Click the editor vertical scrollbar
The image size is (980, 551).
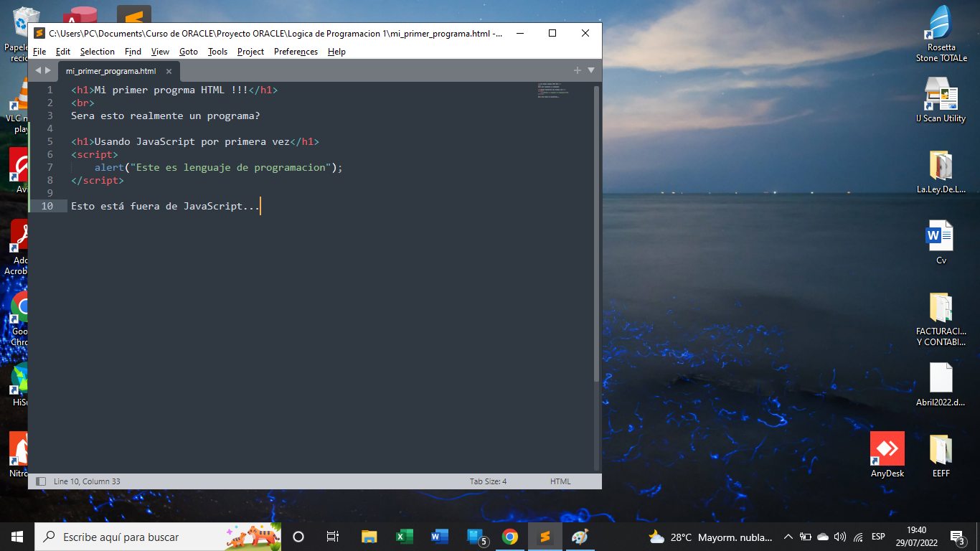(x=596, y=233)
